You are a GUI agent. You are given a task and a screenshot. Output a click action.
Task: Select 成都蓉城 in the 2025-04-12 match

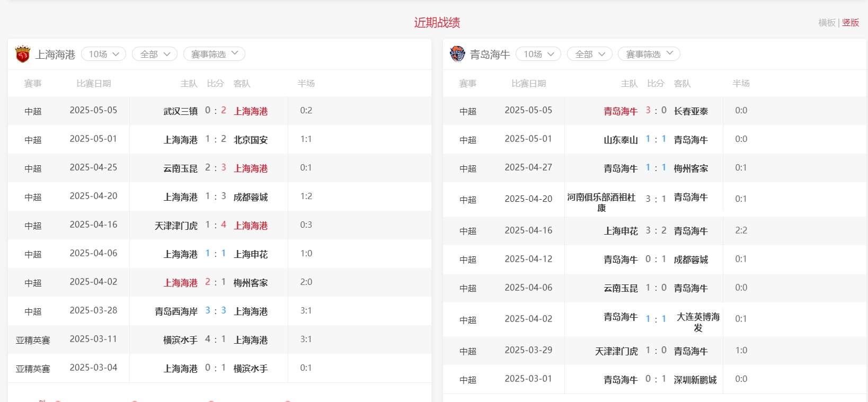pos(691,260)
